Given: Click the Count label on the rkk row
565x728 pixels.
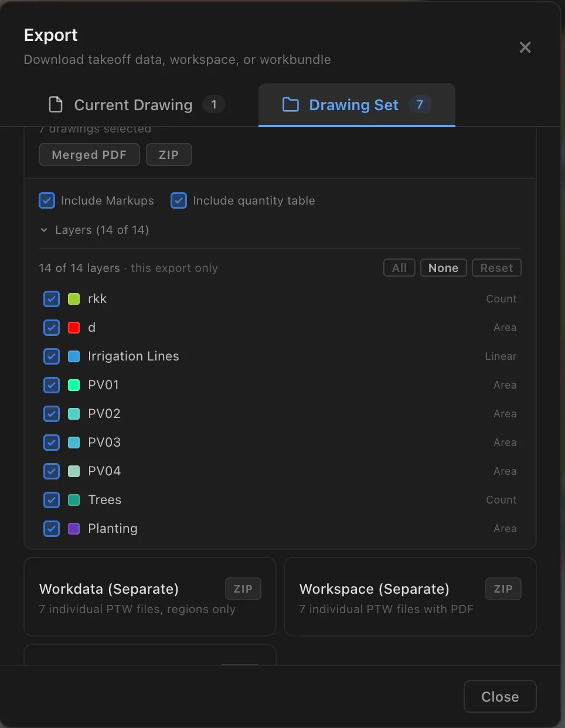Looking at the screenshot, I should (x=501, y=299).
